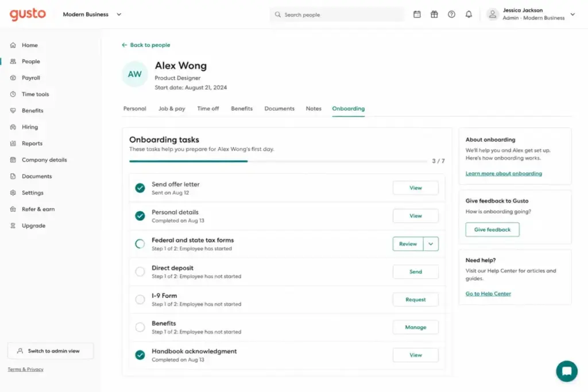The image size is (588, 392).
Task: Click I-9 Form status circle
Action: tap(140, 300)
